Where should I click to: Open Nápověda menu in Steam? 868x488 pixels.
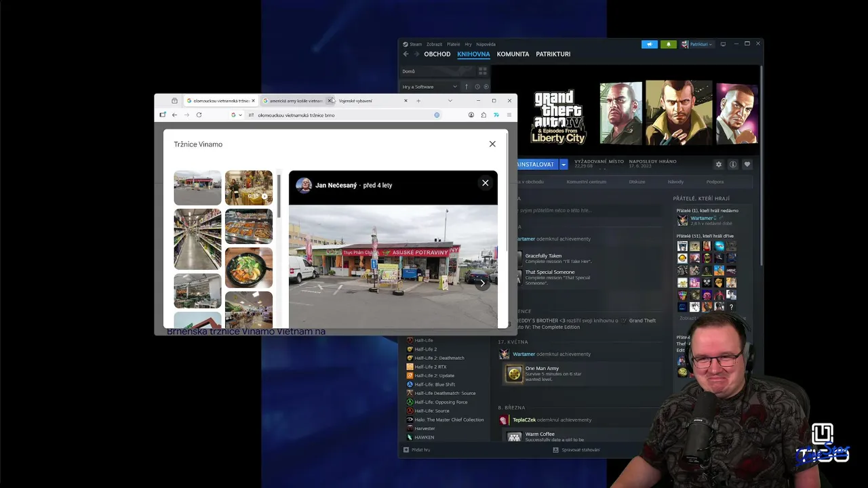coord(486,44)
